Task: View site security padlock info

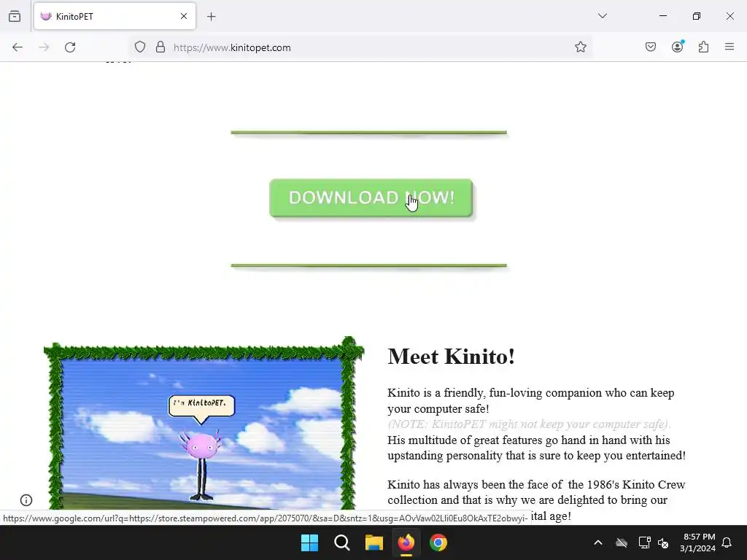Action: 160,47
